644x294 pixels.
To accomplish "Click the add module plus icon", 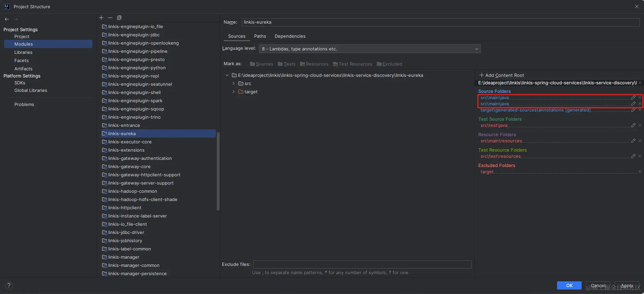I will tap(101, 18).
